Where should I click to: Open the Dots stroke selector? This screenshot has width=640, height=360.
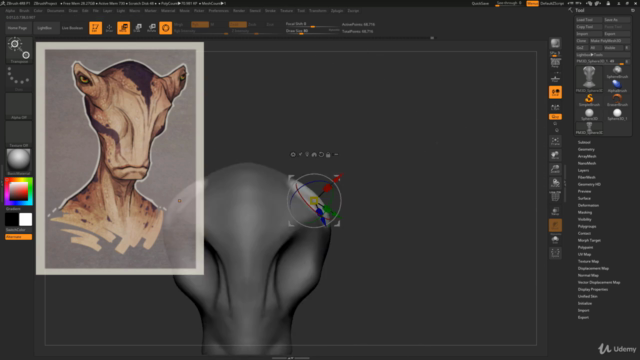pos(19,78)
